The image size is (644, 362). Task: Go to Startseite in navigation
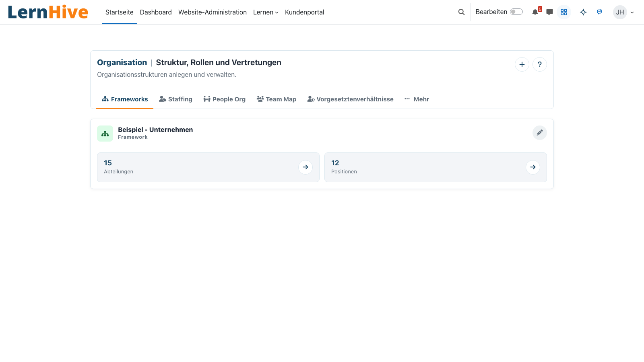click(x=120, y=12)
